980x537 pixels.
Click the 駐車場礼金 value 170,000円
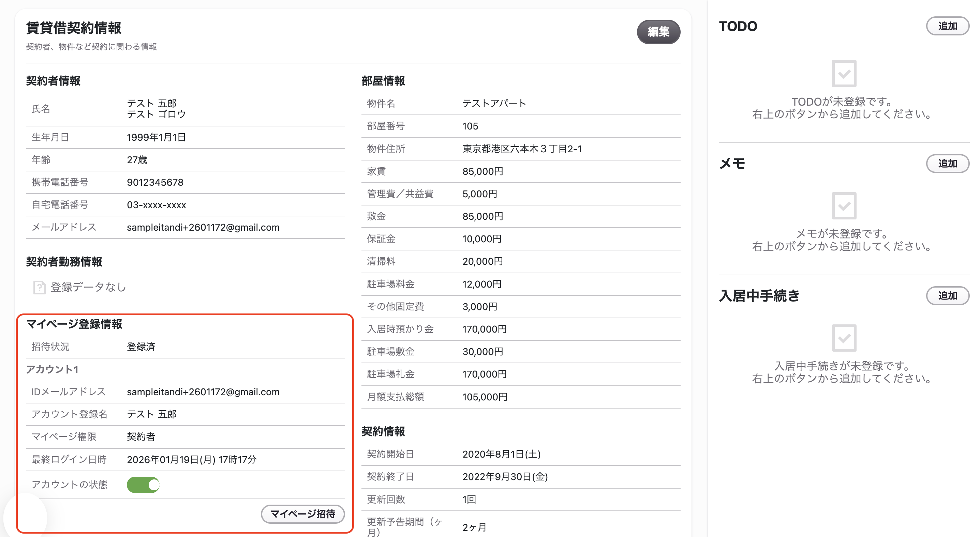[485, 374]
